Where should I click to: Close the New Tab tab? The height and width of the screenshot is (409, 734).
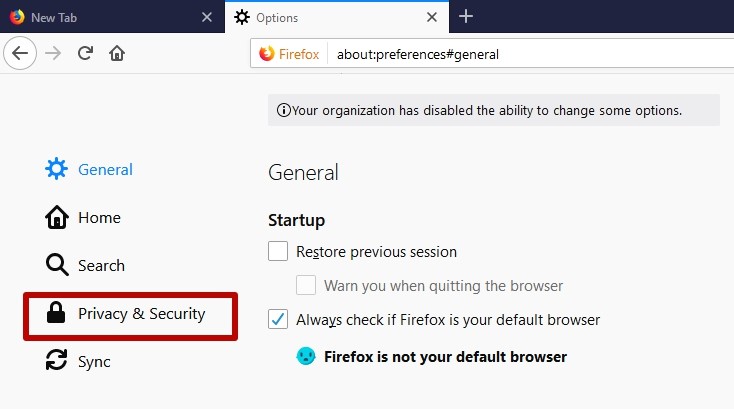206,17
